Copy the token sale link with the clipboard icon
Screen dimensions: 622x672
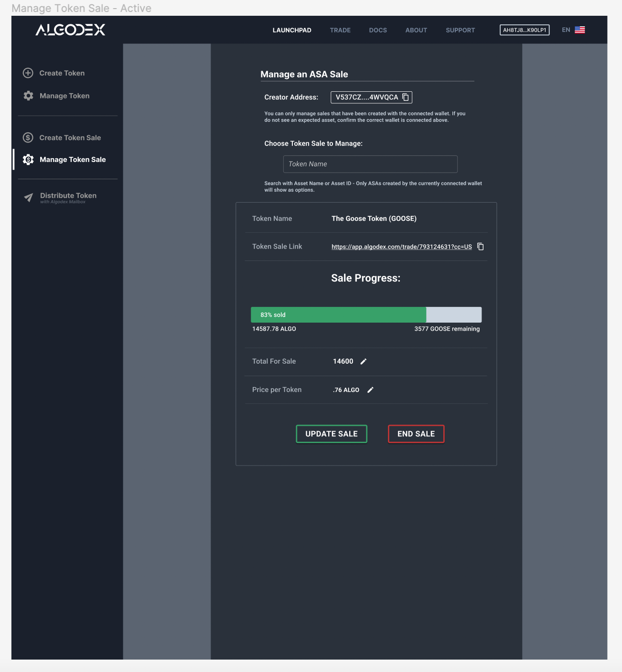click(x=481, y=247)
